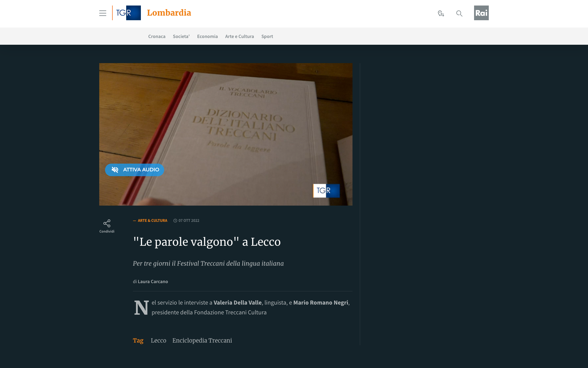Click the Treccani dictionary video player
Viewport: 588px width, 368px height.
226,134
